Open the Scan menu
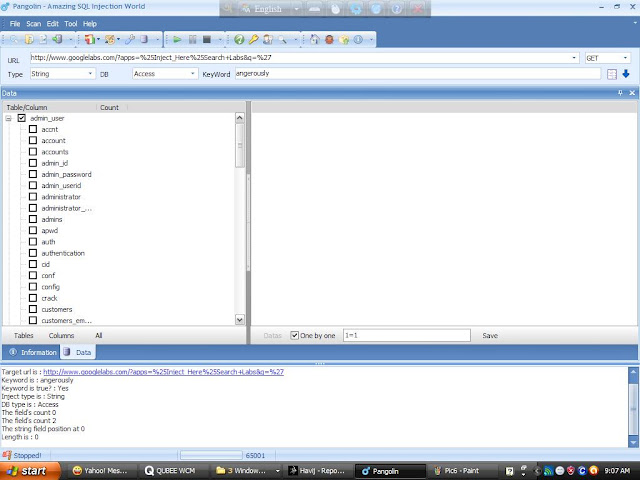Image resolution: width=640 pixels, height=480 pixels. coord(34,24)
